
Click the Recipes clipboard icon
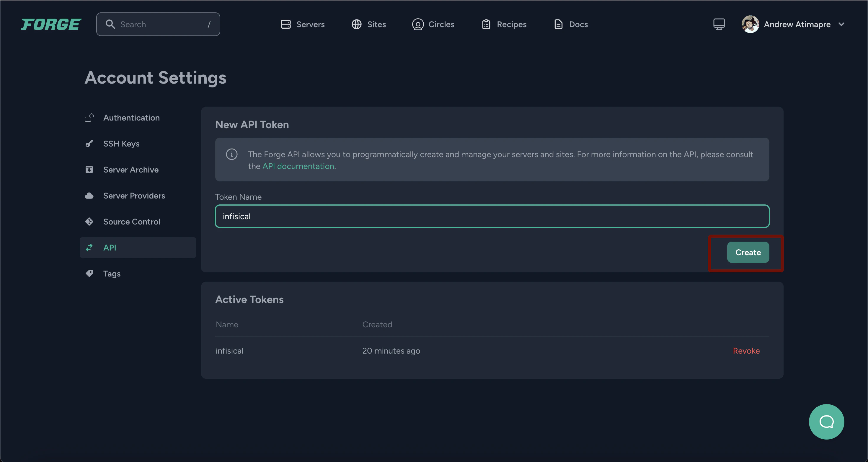(x=486, y=24)
